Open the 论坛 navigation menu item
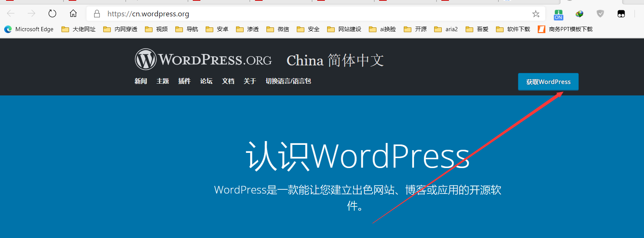The height and width of the screenshot is (238, 644). coord(206,81)
